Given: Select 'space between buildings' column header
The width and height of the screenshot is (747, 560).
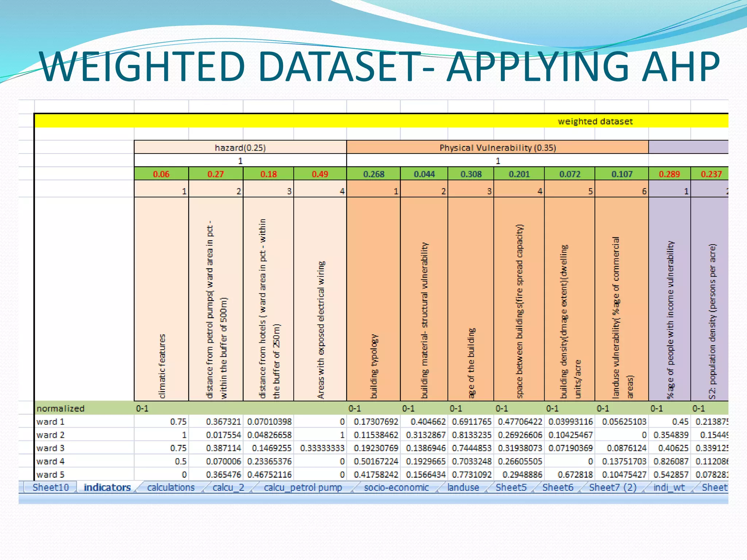Looking at the screenshot, I should (519, 299).
